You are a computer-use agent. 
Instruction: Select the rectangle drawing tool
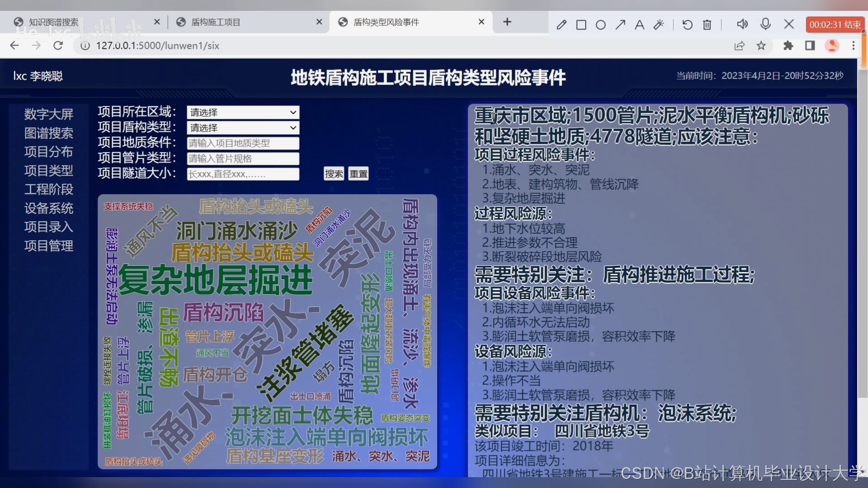pyautogui.click(x=581, y=24)
